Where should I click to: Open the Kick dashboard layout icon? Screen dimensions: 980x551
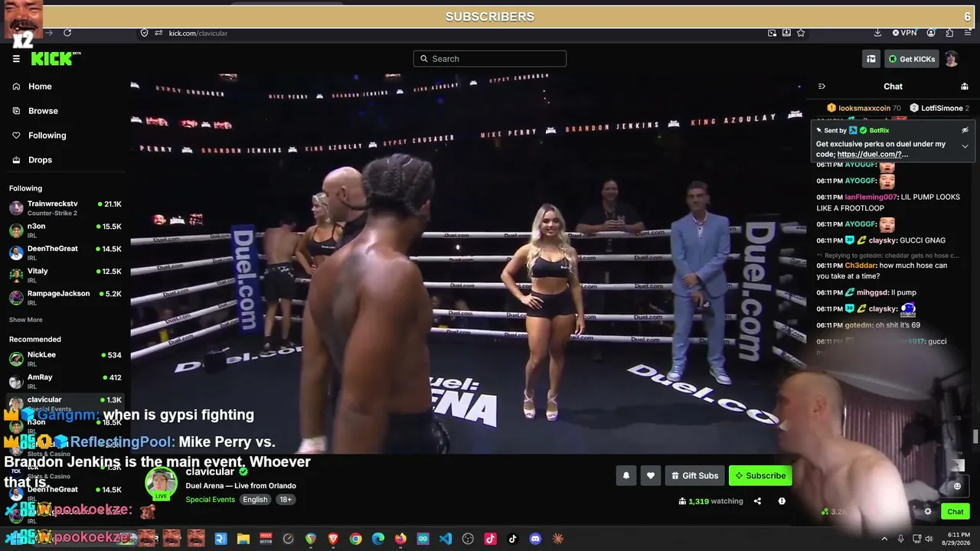click(x=871, y=59)
